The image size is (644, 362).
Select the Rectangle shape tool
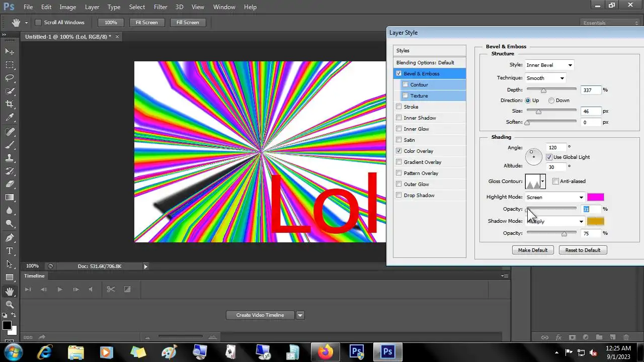click(10, 277)
